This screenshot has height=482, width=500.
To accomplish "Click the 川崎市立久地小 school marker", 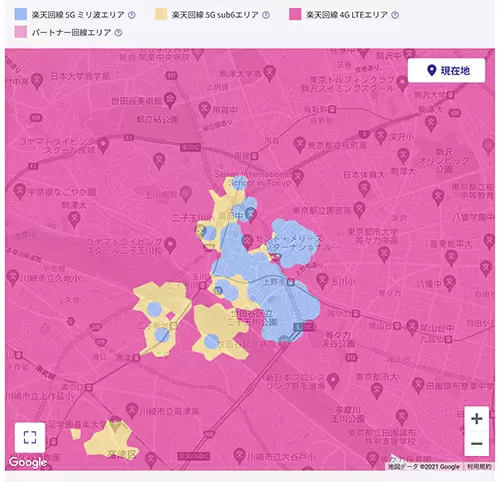I will (x=12, y=278).
